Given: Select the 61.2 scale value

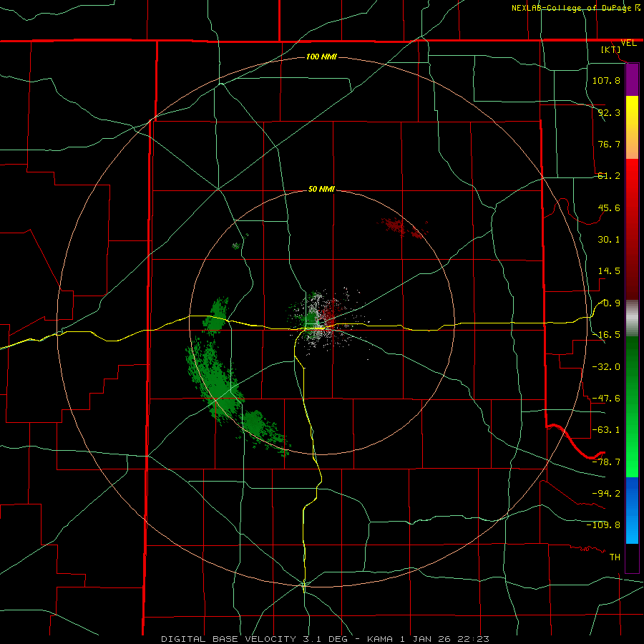Looking at the screenshot, I should pos(609,176).
